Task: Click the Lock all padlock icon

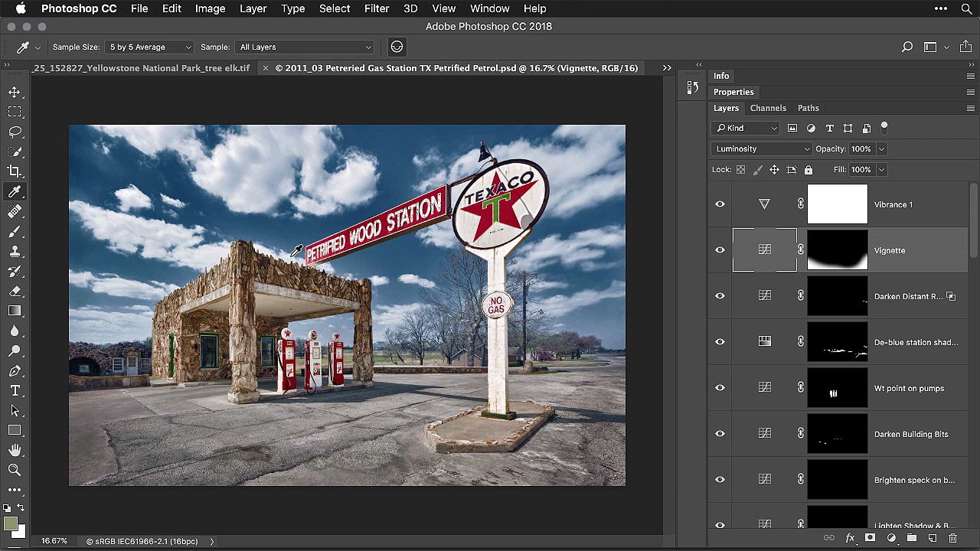Action: [x=808, y=169]
